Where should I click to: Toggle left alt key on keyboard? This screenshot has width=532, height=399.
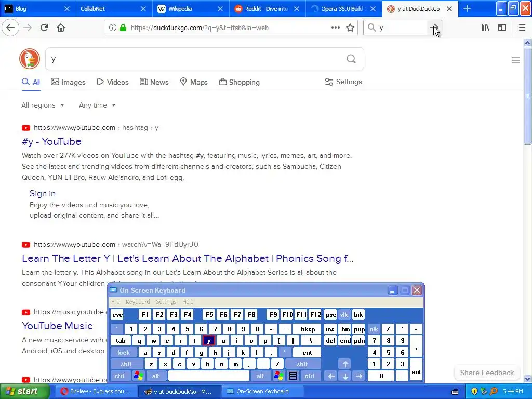tap(156, 376)
